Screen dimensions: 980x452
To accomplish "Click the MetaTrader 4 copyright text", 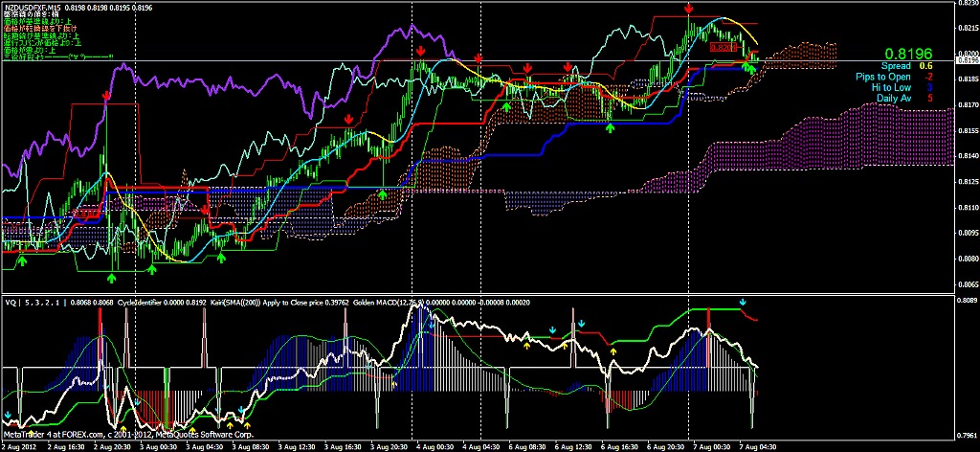I will pos(134,436).
